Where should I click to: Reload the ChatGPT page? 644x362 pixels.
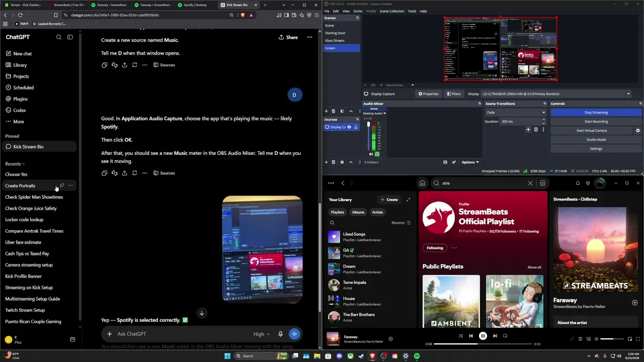pos(20,15)
